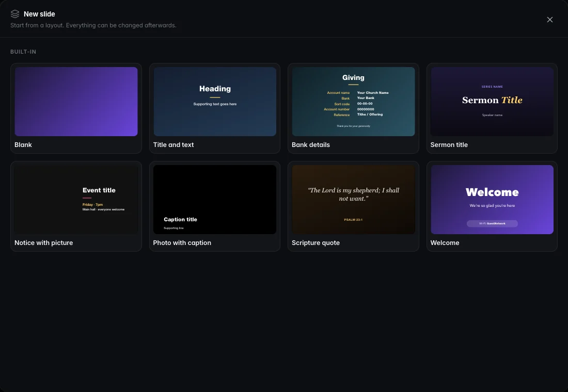Choose the Title and text layout preview
The image size is (568, 392).
[x=215, y=102]
